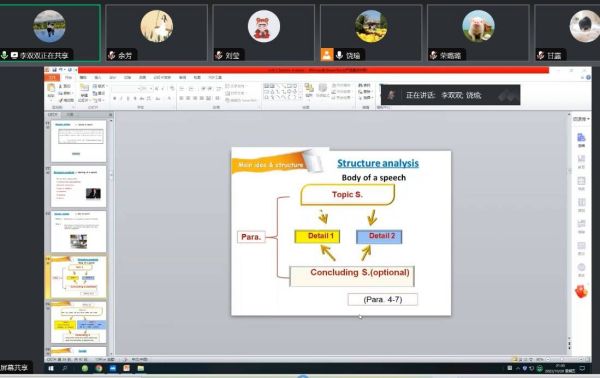Click the File Explorer folder icon on taskbar

coord(141,368)
